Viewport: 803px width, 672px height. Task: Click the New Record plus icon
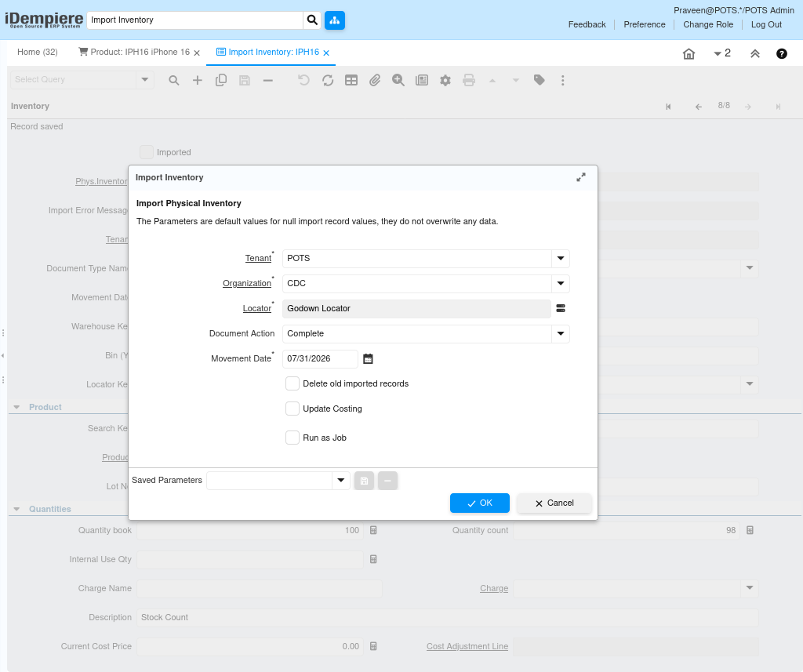point(197,81)
